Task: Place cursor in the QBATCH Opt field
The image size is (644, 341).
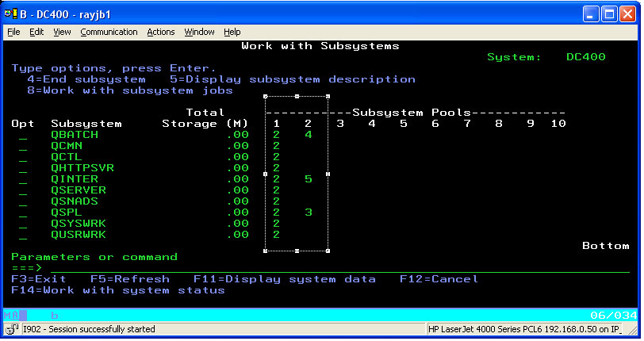Action: [x=23, y=135]
